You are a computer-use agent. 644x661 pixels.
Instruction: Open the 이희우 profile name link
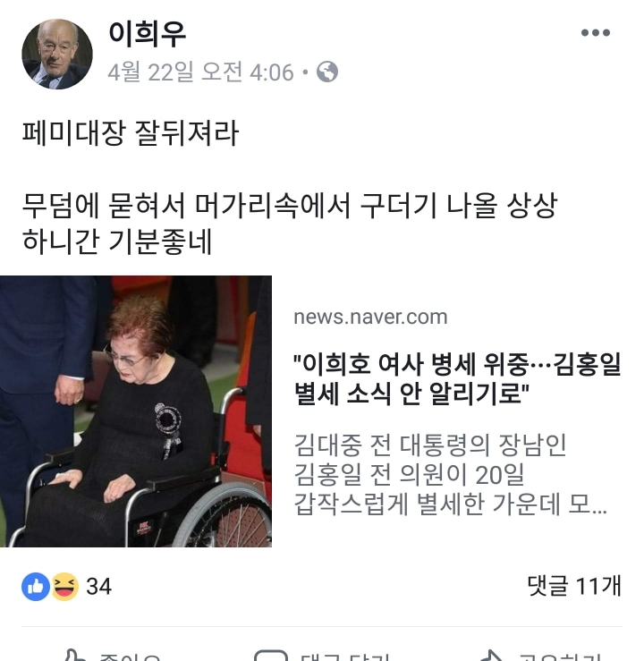point(147,33)
